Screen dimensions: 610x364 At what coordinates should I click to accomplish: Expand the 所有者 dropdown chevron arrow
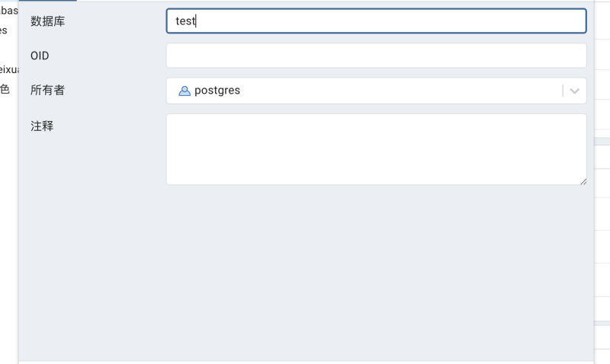[x=574, y=91]
